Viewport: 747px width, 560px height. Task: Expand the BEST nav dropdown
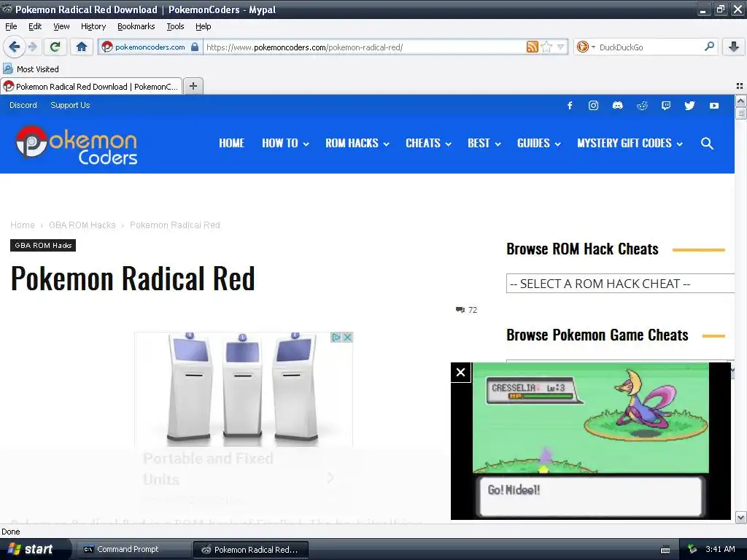(x=484, y=144)
